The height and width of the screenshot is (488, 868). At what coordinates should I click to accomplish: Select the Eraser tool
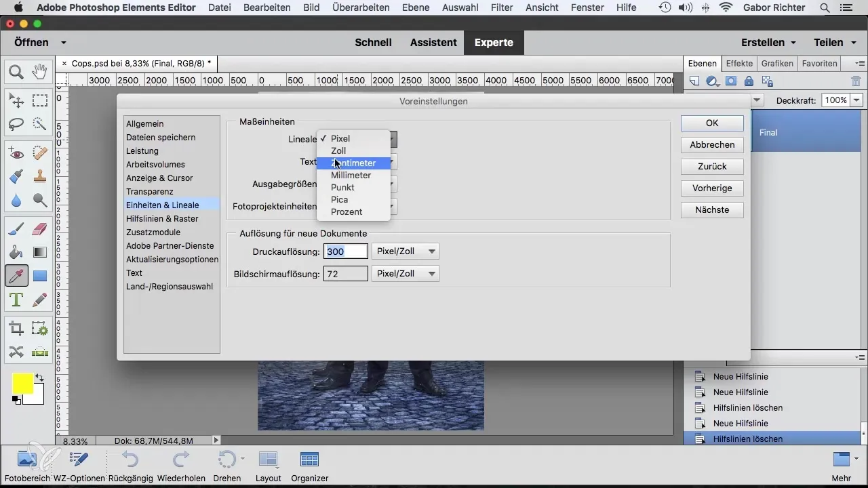(40, 230)
